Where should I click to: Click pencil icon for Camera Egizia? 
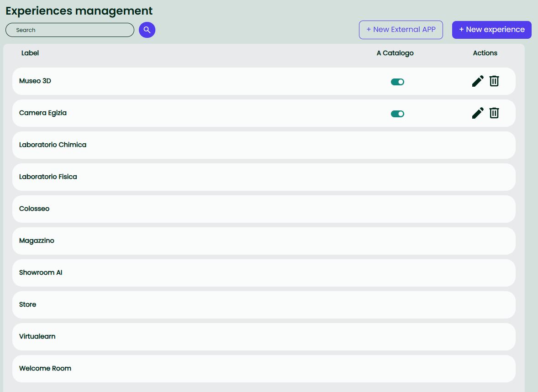tap(478, 113)
